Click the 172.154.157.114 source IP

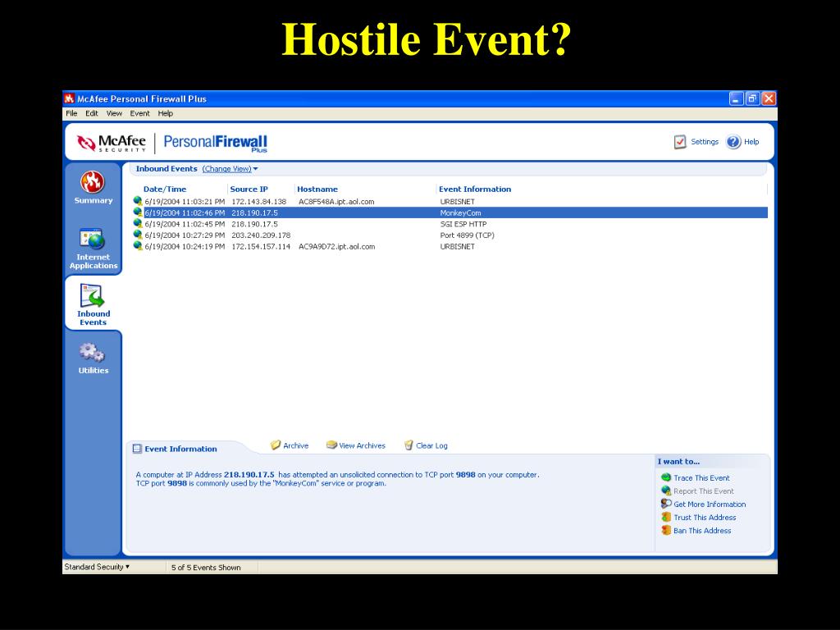(x=261, y=247)
